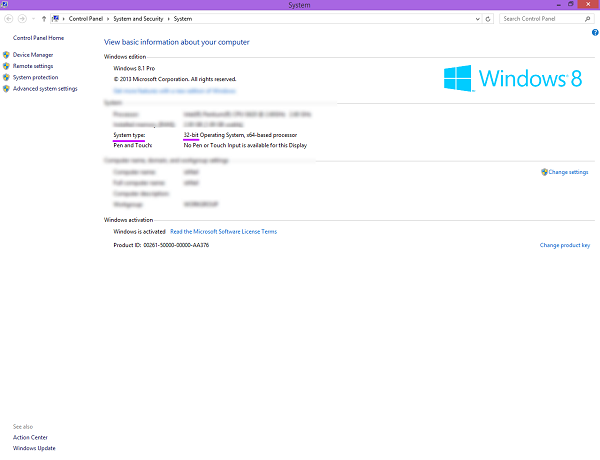Open Remote settings

pyautogui.click(x=33, y=66)
